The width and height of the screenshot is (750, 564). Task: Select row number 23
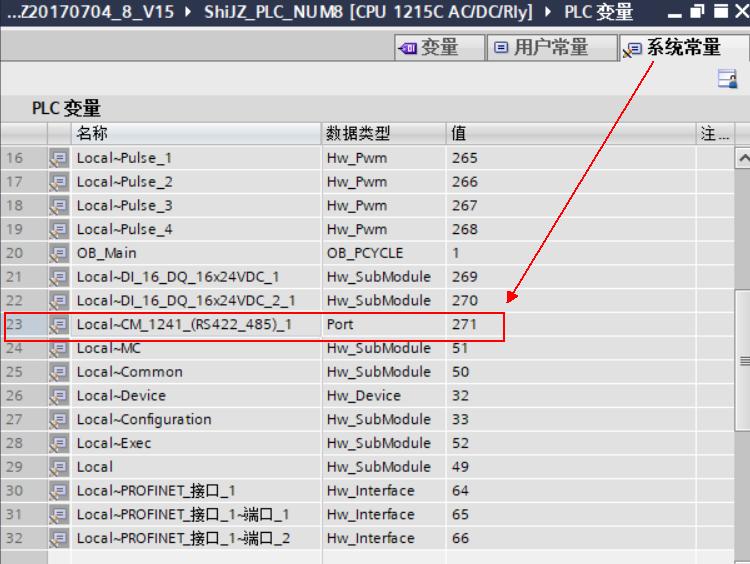(24, 324)
